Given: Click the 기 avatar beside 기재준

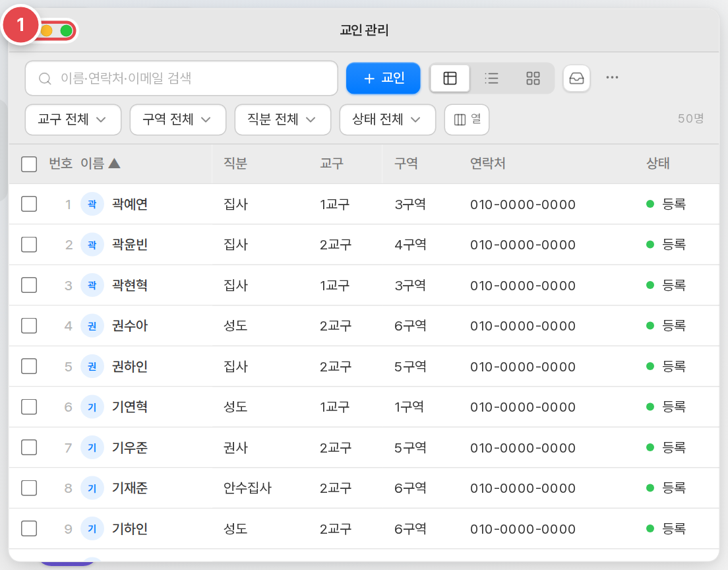Looking at the screenshot, I should 92,488.
